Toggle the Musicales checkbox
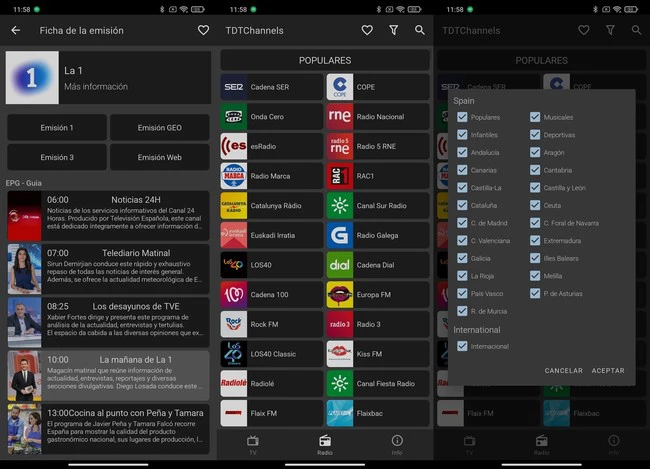650x469 pixels. click(535, 117)
